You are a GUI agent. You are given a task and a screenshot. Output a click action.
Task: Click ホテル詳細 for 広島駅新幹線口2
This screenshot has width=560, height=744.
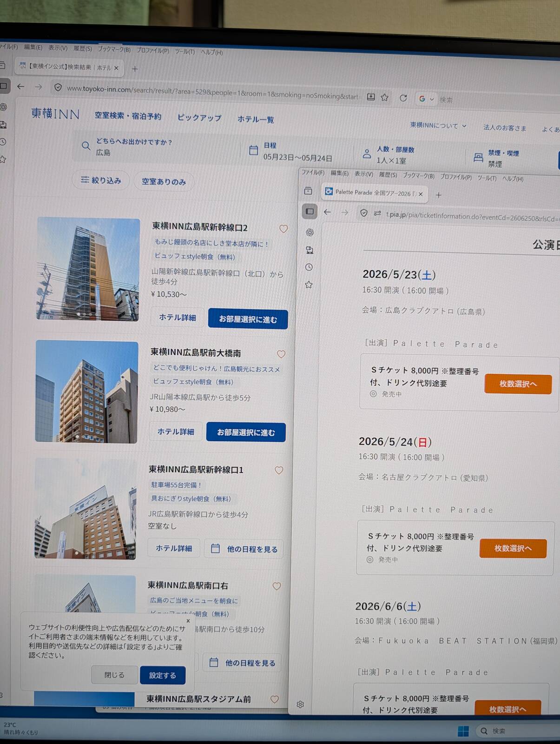click(178, 317)
